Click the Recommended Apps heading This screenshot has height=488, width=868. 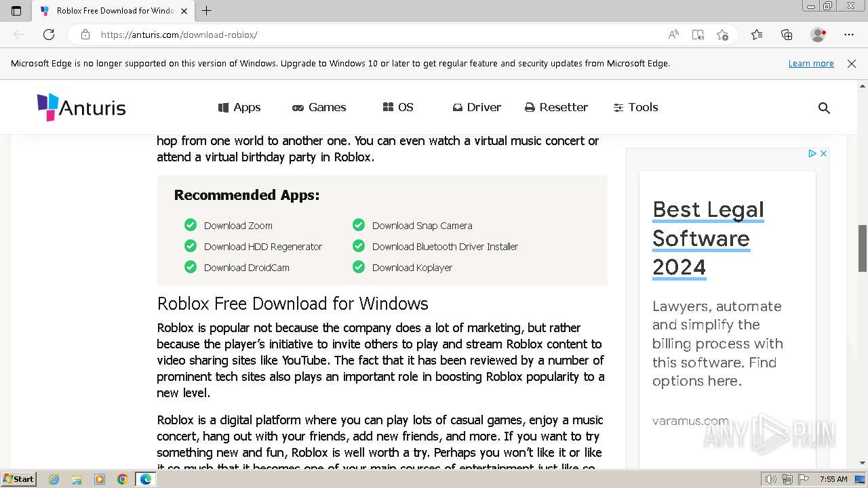point(247,195)
